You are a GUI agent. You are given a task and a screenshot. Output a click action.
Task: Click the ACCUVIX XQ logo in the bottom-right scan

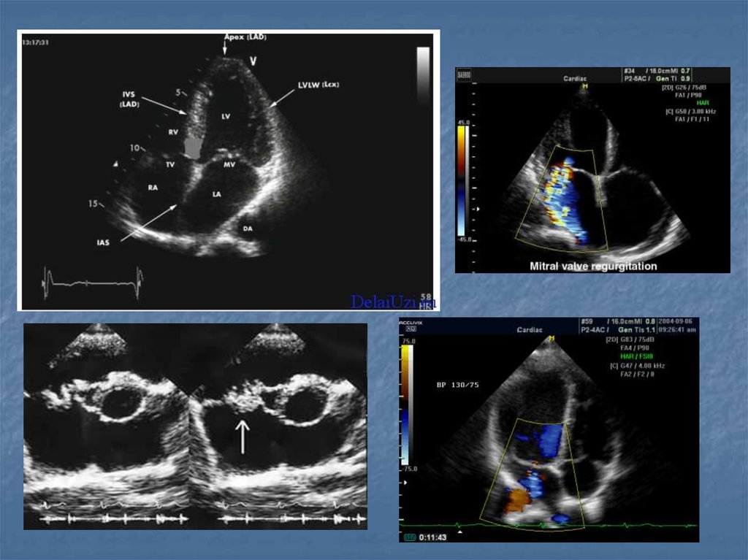411,326
